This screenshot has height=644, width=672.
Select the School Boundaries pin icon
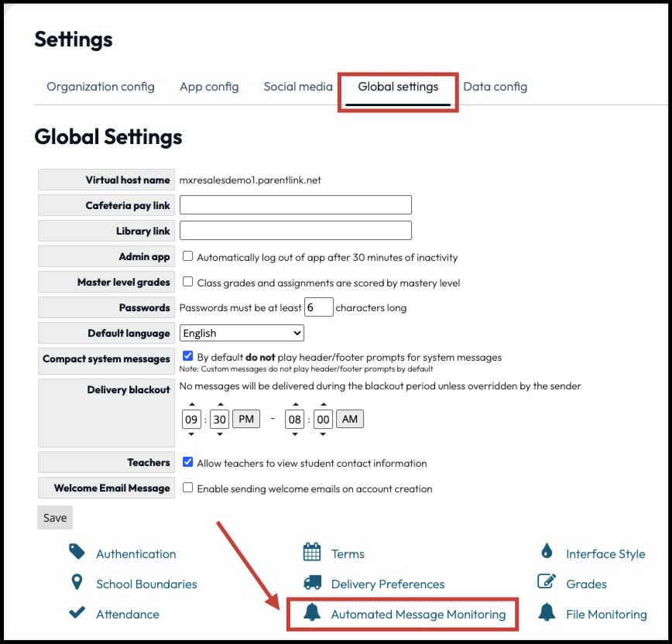(77, 584)
